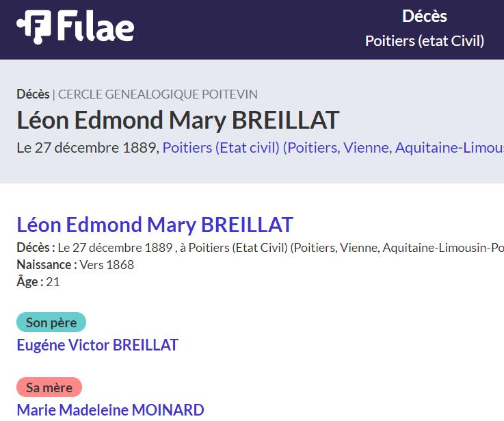The width and height of the screenshot is (504, 421).
Task: Select the Décès heading in top banner
Action: [424, 16]
